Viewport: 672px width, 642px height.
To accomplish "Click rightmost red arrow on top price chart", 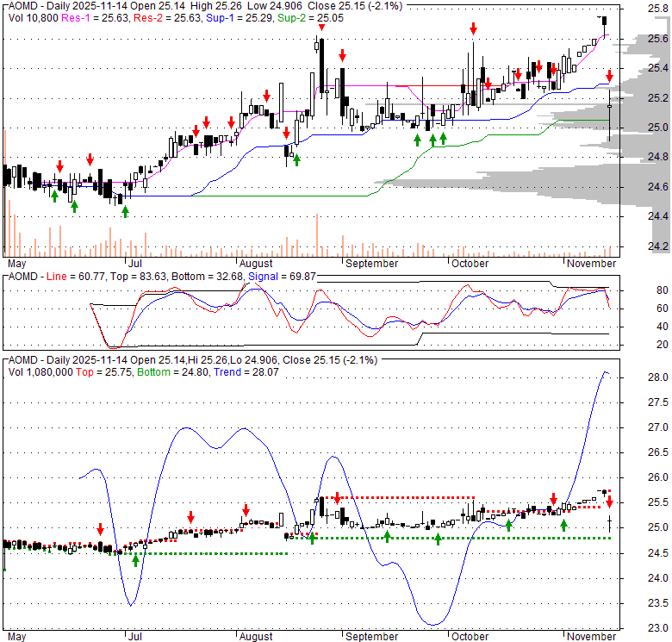I will point(610,78).
